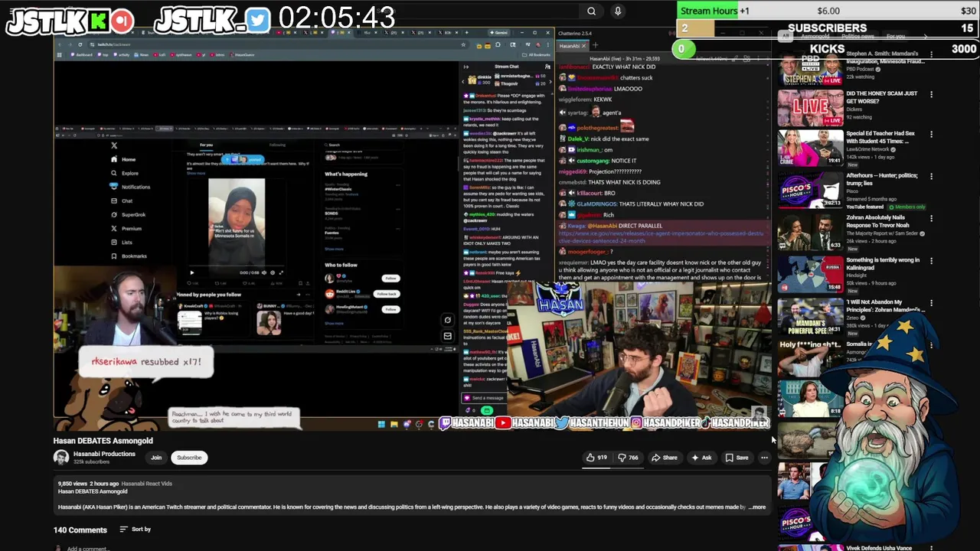Click the Explore icon in the X sidebar
This screenshot has width=980, height=551.
click(x=114, y=173)
